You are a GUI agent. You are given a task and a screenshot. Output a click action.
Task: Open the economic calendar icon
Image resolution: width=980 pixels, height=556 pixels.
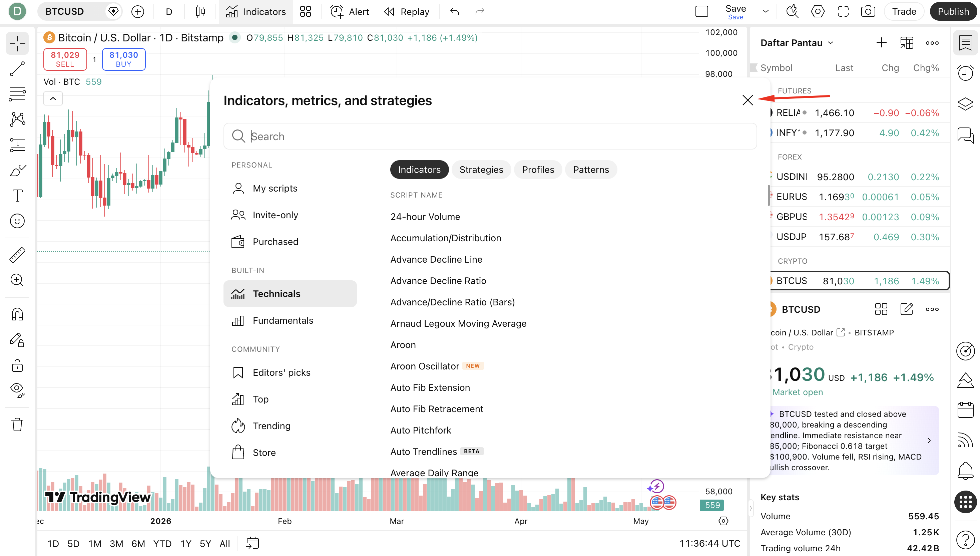966,410
